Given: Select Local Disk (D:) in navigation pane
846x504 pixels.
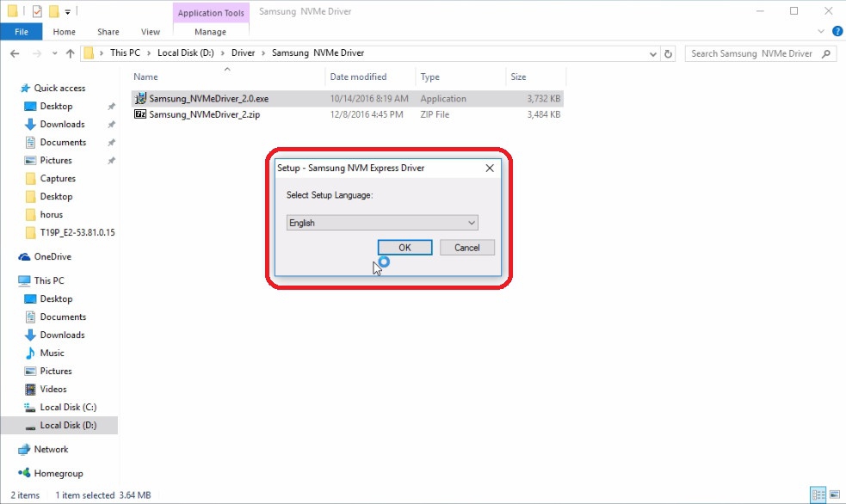Looking at the screenshot, I should [x=60, y=425].
